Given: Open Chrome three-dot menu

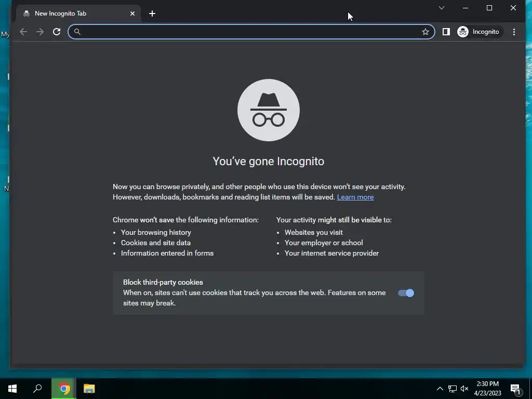Looking at the screenshot, I should point(514,32).
